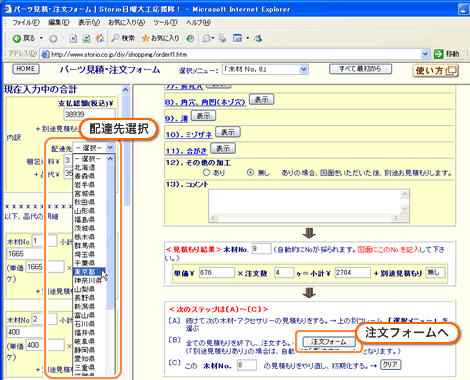Click the IE Back arrow icon
470x380 pixels.
tap(17, 39)
